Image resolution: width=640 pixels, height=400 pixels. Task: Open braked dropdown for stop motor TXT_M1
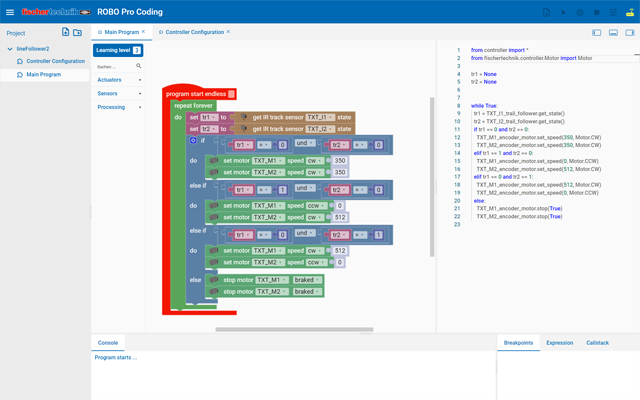click(307, 280)
